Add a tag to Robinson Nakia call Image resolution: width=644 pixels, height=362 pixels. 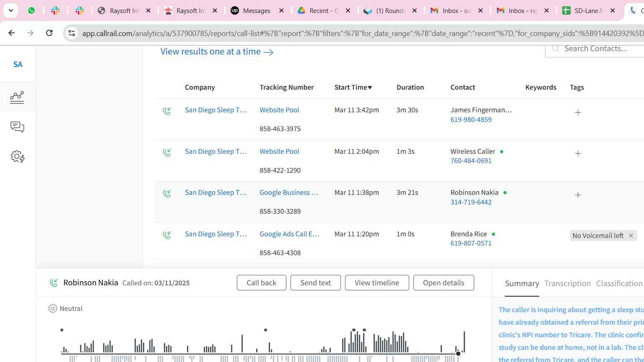(578, 195)
